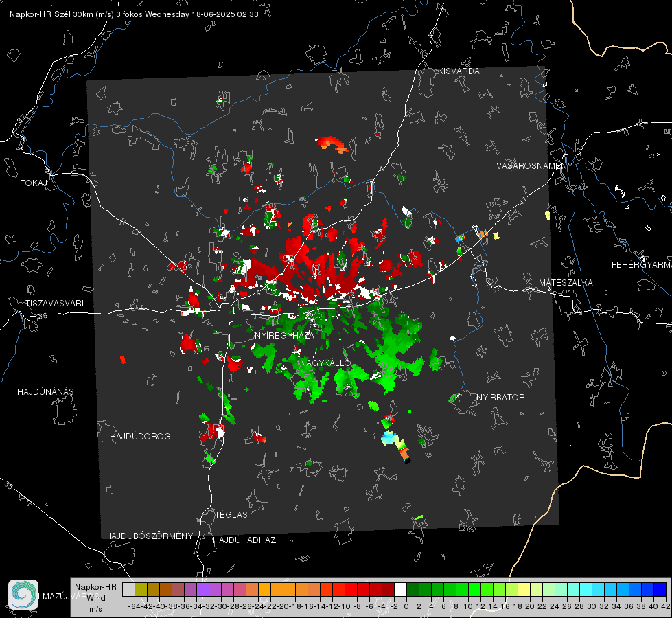The height and width of the screenshot is (618, 672).
Task: Pick the dark green swatch right of white
Action: click(x=413, y=589)
